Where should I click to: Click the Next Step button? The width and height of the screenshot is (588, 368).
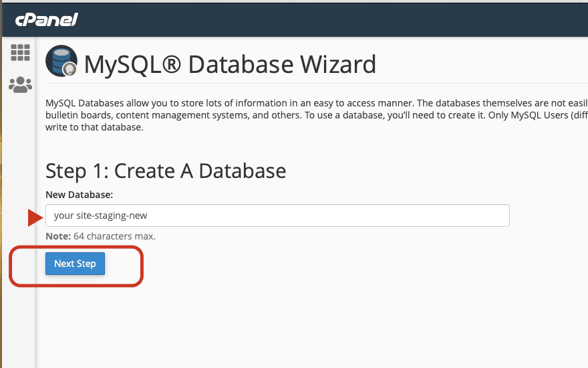click(75, 264)
